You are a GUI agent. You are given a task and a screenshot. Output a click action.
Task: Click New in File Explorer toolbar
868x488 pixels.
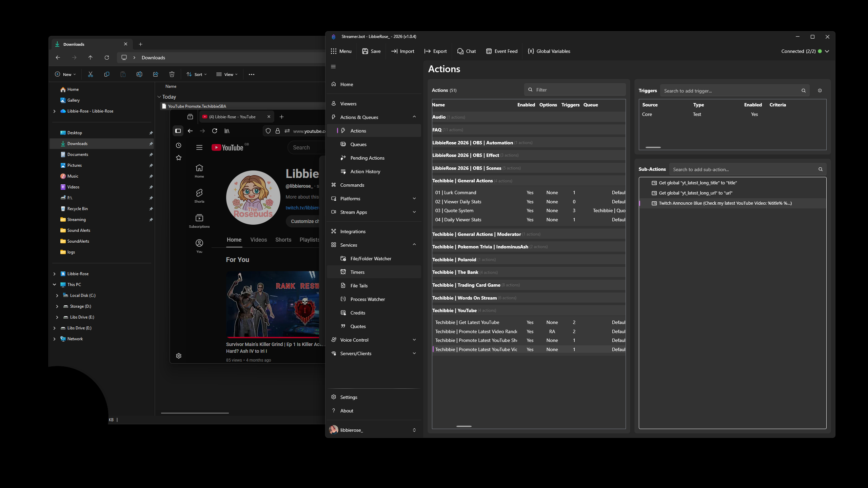65,74
